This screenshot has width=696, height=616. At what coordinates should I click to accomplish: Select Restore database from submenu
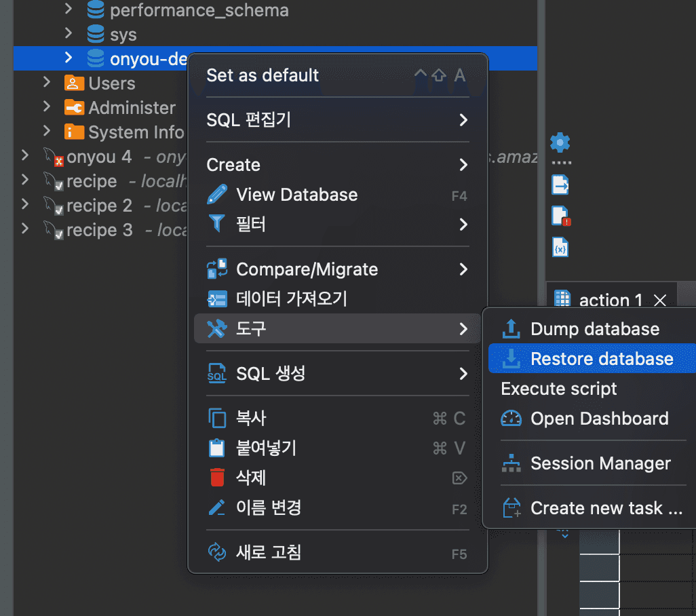600,358
